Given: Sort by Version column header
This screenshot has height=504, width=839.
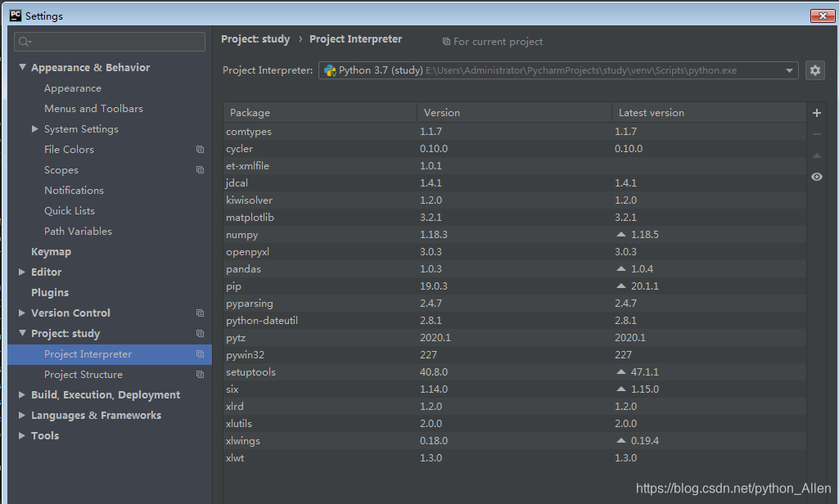Looking at the screenshot, I should (x=514, y=112).
